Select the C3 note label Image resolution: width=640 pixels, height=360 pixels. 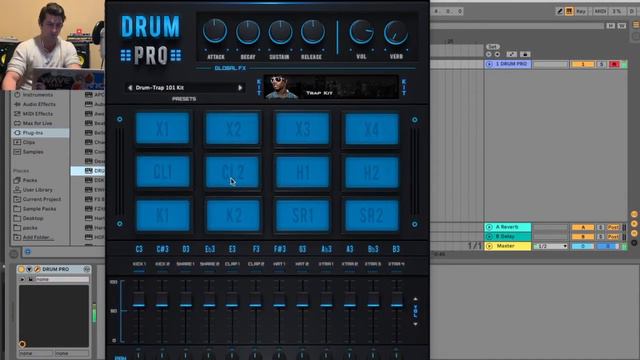139,249
